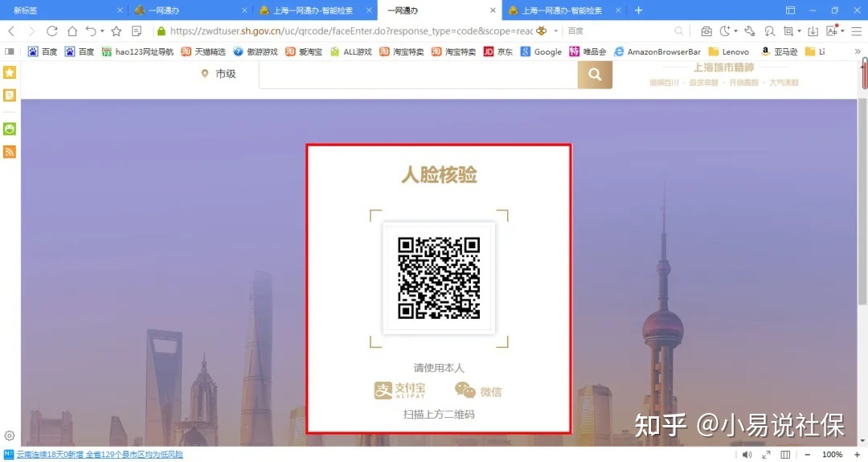Screen dimensions: 868x462
Task: Click the green face icon in sidebar
Action: tap(10, 129)
